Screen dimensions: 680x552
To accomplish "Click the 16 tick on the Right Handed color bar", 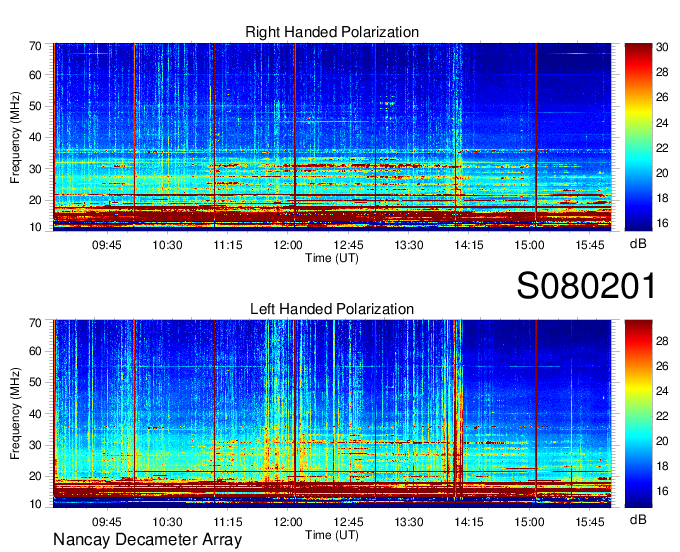I will coord(662,223).
